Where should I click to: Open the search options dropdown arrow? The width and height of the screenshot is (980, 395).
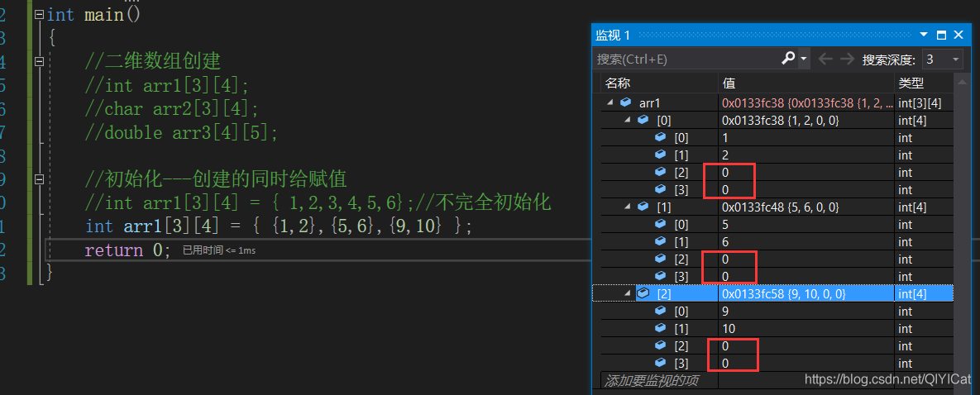[804, 59]
